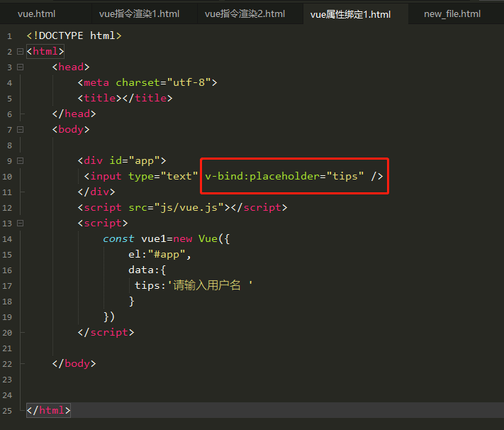Click the data:{ property line
504x430 pixels.
pyautogui.click(x=147, y=270)
